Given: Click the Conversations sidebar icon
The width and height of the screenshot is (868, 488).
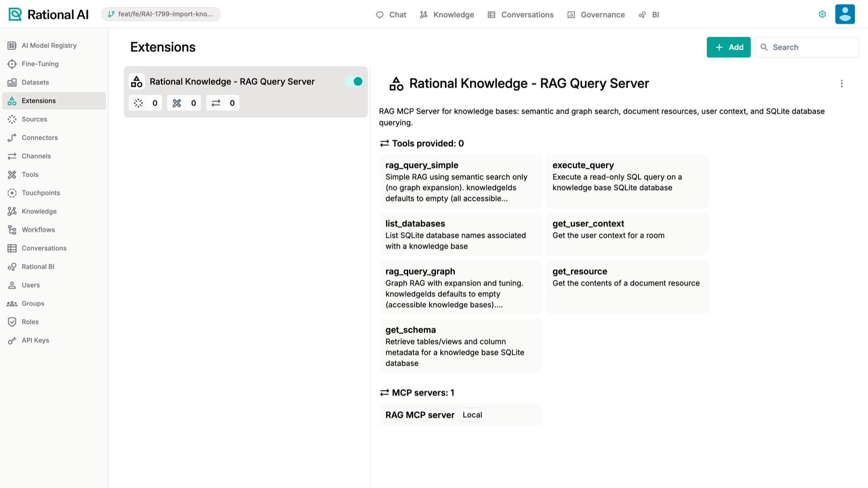Looking at the screenshot, I should 12,248.
